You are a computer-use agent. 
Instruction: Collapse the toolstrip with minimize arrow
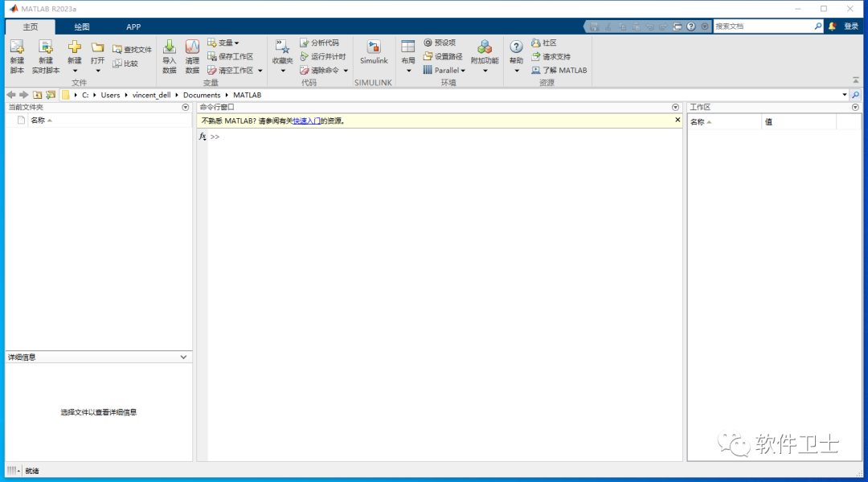click(x=855, y=80)
